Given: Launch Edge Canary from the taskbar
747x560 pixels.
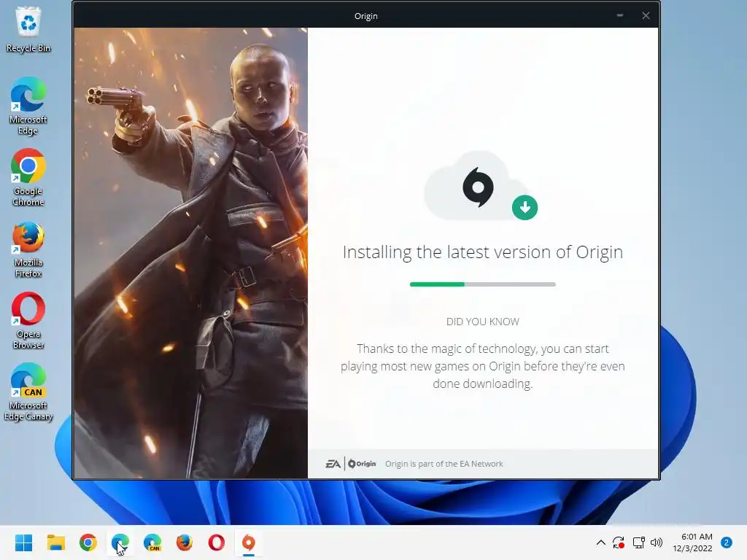Looking at the screenshot, I should (152, 542).
